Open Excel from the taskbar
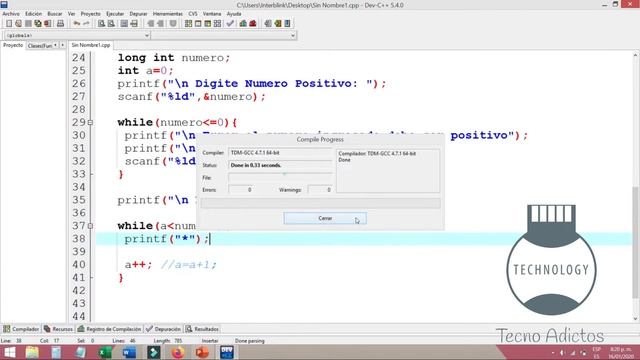The width and height of the screenshot is (640, 360). point(105,352)
